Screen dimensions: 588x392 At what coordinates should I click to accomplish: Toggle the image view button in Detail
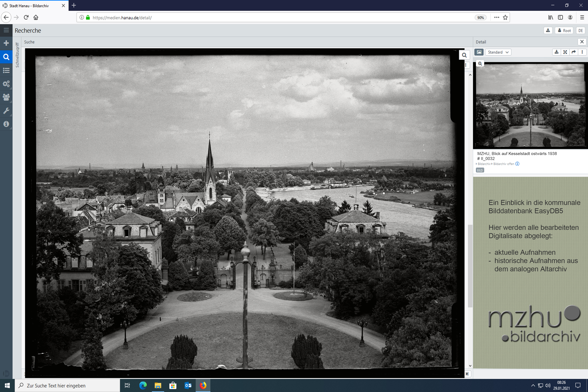479,52
